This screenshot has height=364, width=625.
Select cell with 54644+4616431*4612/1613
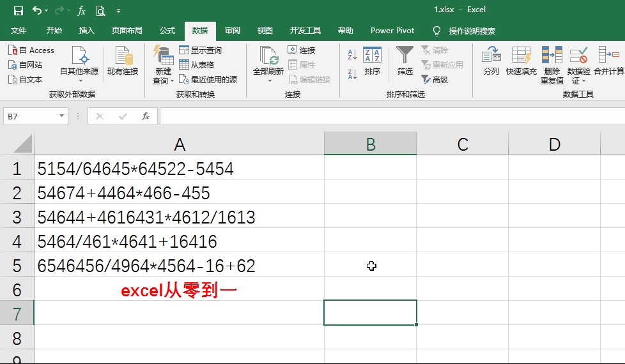click(179, 216)
